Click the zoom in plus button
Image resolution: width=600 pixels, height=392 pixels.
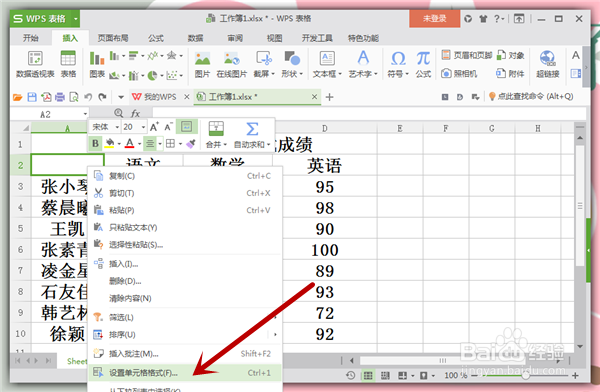[x=575, y=376]
